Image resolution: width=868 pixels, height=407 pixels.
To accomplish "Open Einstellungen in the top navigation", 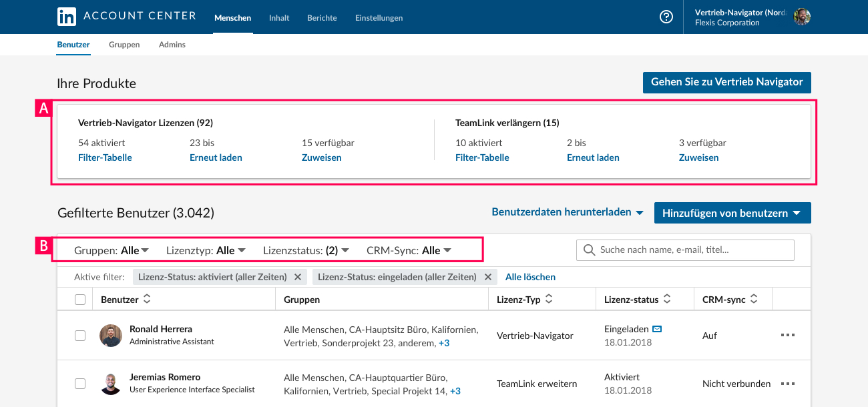I will pyautogui.click(x=379, y=18).
